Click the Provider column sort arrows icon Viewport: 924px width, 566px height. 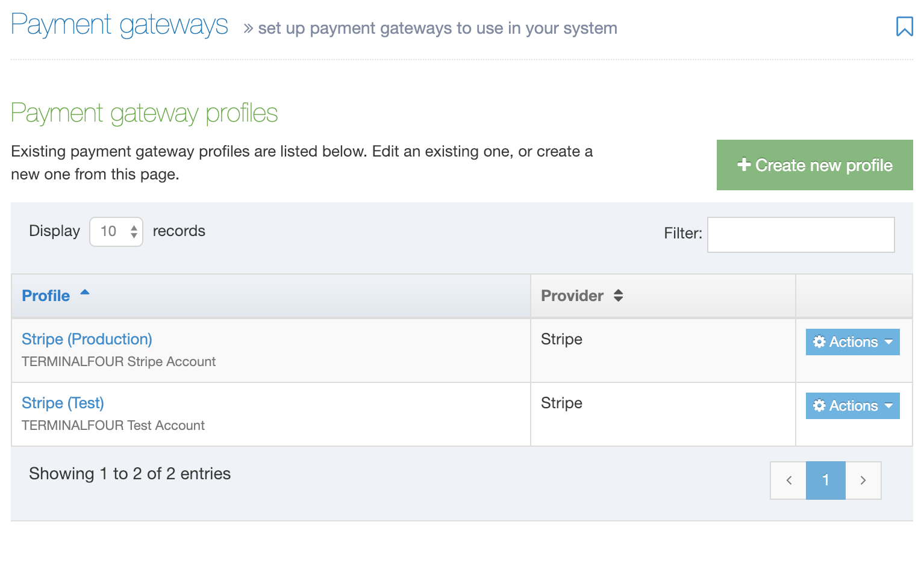click(619, 296)
